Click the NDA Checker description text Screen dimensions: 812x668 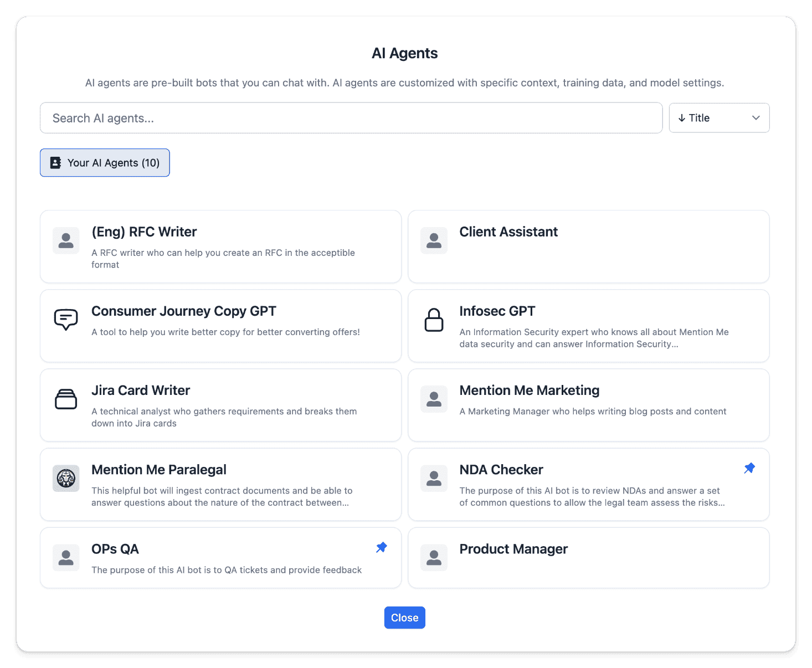click(592, 496)
